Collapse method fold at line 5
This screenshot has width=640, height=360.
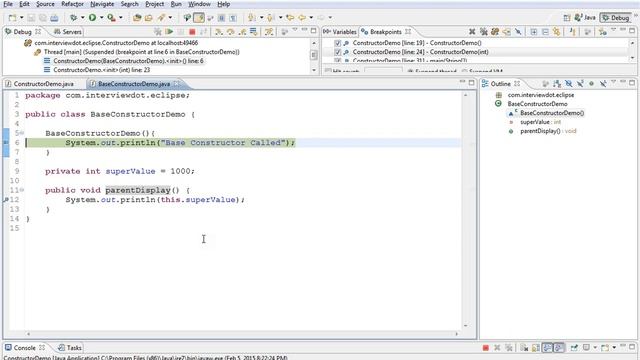point(22,133)
